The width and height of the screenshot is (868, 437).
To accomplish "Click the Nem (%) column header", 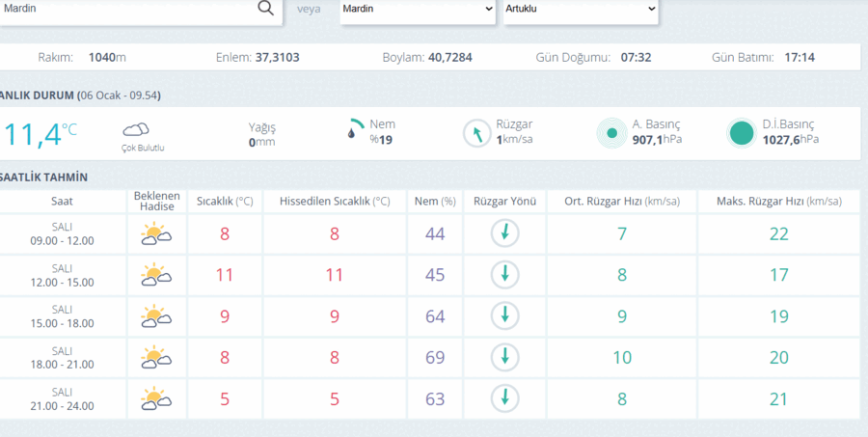I will [435, 202].
